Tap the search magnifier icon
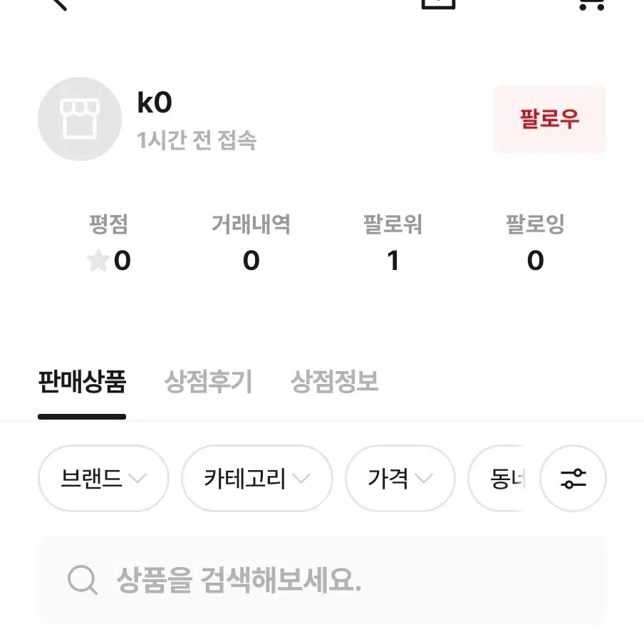 coord(82,579)
